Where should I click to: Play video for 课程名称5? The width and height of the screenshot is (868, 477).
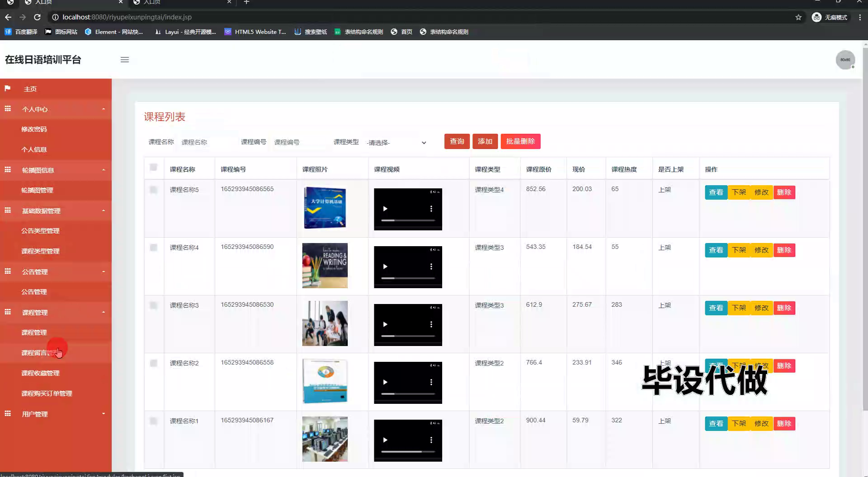click(x=385, y=209)
